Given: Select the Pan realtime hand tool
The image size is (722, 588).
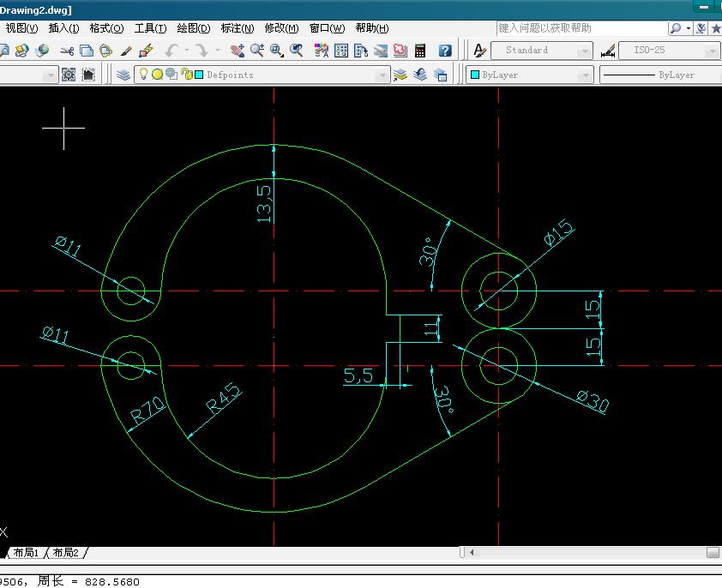Looking at the screenshot, I should pos(238,51).
